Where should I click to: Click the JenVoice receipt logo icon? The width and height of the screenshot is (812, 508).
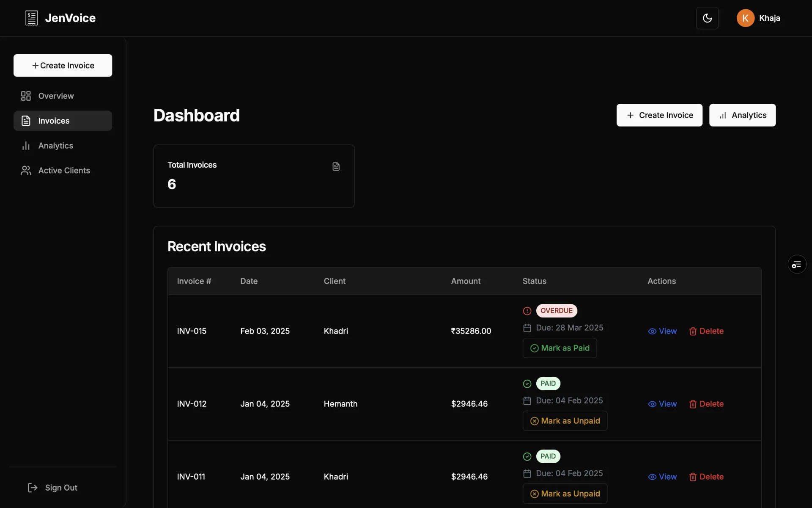click(x=31, y=18)
